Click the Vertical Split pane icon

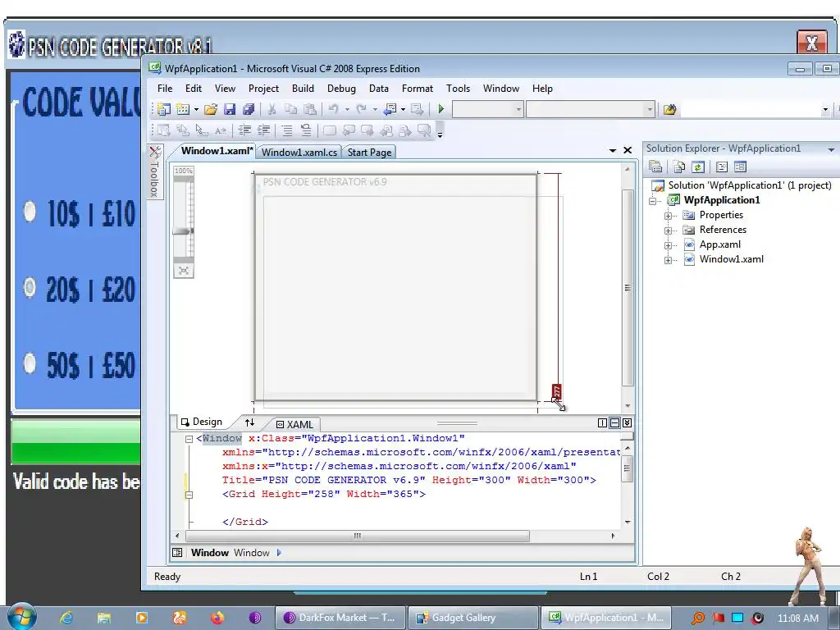point(603,422)
